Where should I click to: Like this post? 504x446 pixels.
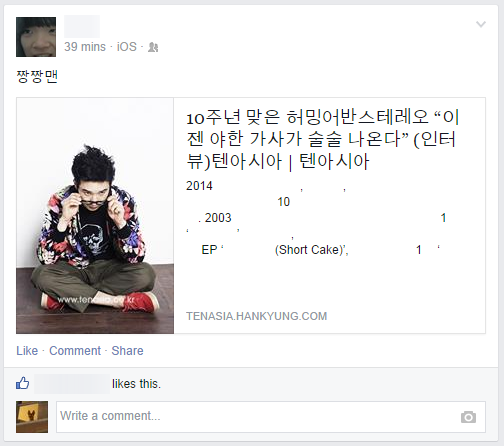[x=27, y=351]
